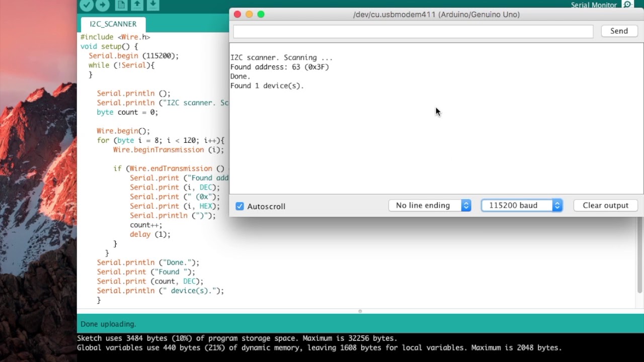Upload the sketch with the arrow icon
The width and height of the screenshot is (644, 362).
coord(103,5)
